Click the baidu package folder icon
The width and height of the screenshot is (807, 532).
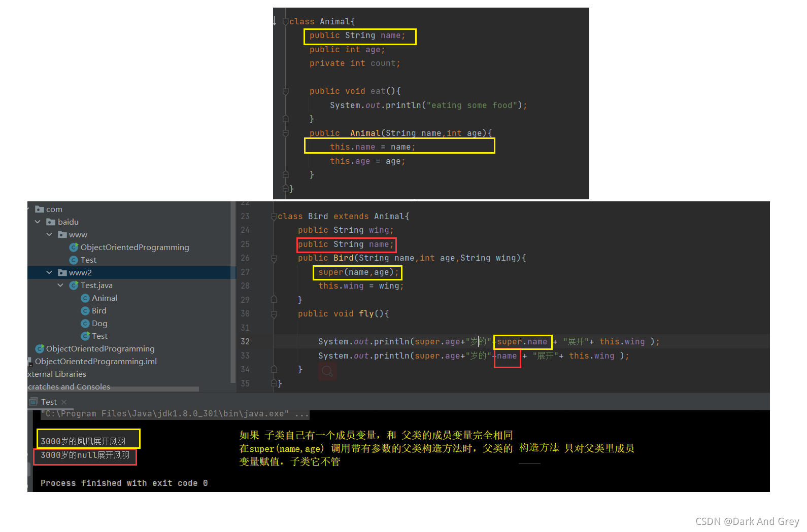[51, 222]
